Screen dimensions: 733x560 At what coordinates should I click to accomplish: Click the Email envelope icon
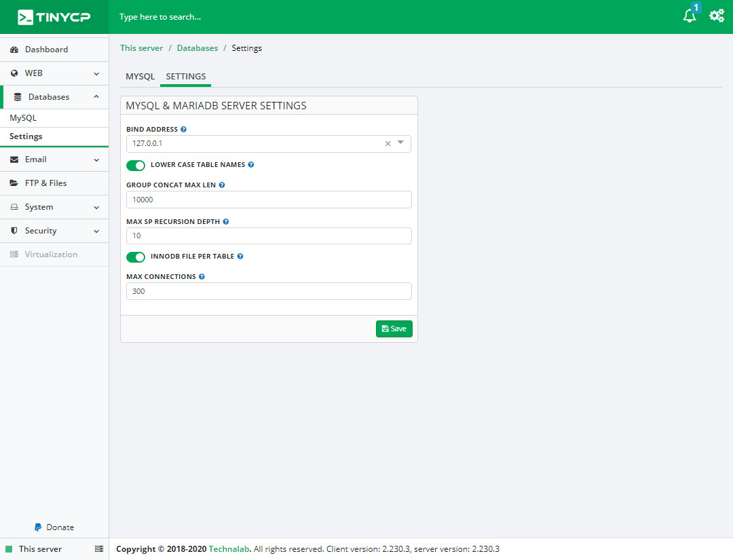pos(14,160)
